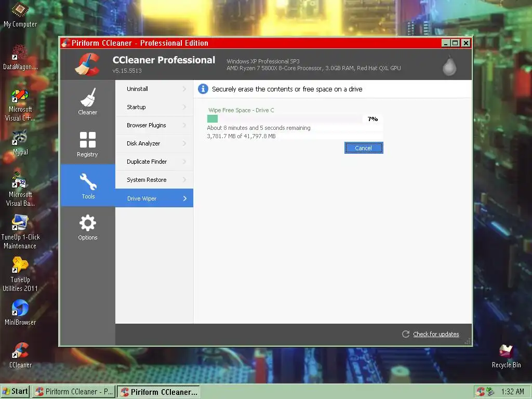Image resolution: width=532 pixels, height=399 pixels.
Task: Expand System Restore chevron arrow
Action: 184,179
